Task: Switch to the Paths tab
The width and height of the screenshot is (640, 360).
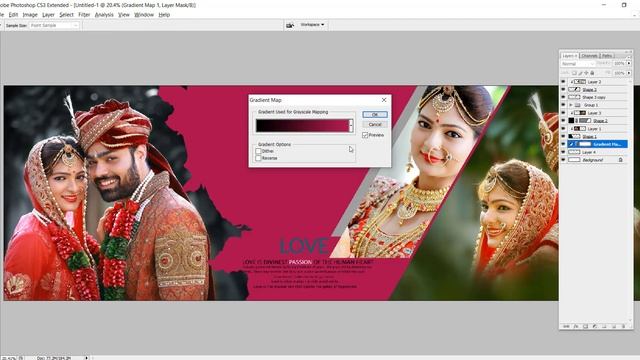Action: click(x=607, y=56)
